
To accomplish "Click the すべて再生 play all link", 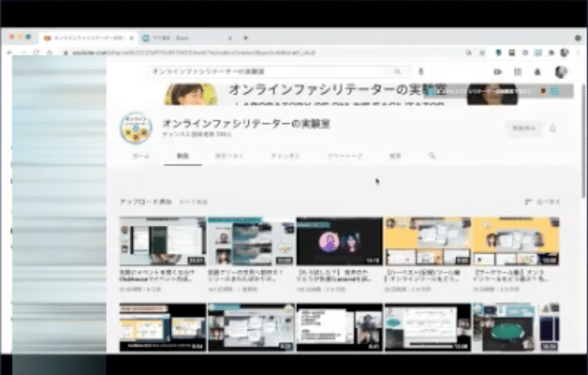I will point(193,202).
